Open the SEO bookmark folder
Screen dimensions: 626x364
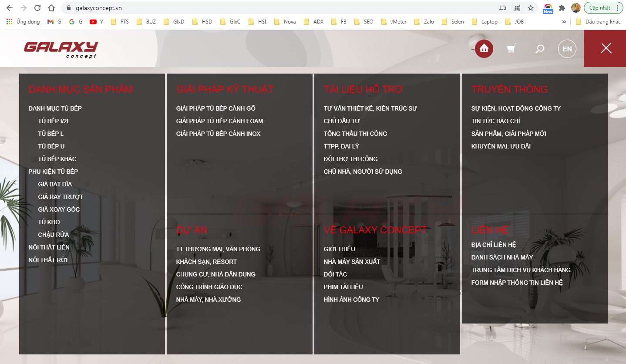364,22
